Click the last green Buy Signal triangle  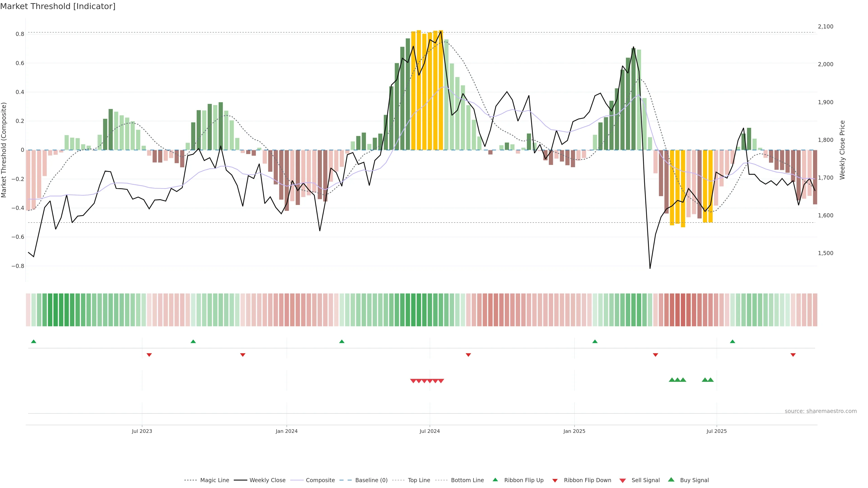pyautogui.click(x=711, y=380)
